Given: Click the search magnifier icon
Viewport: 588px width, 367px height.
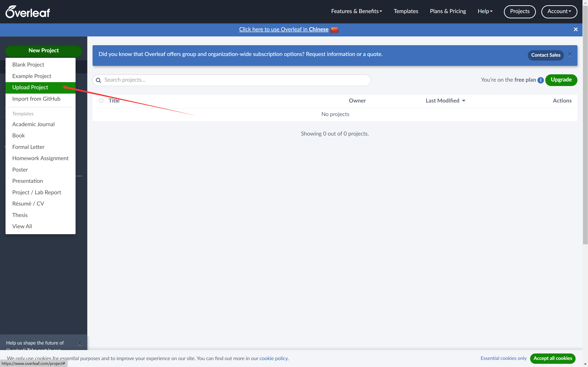Looking at the screenshot, I should pyautogui.click(x=98, y=80).
